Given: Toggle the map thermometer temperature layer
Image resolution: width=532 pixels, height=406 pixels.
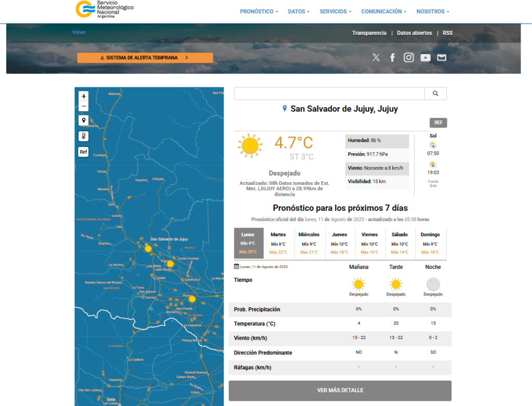Looking at the screenshot, I should [84, 136].
